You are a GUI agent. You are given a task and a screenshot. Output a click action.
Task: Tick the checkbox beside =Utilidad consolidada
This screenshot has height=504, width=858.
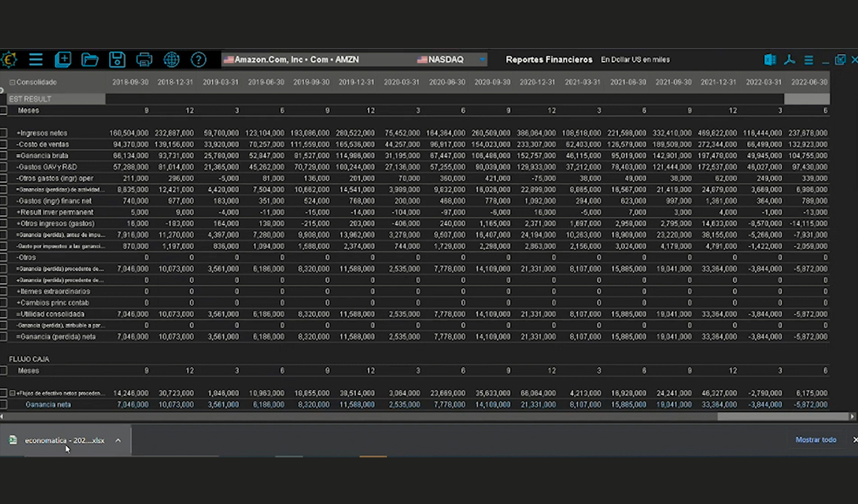click(3, 314)
